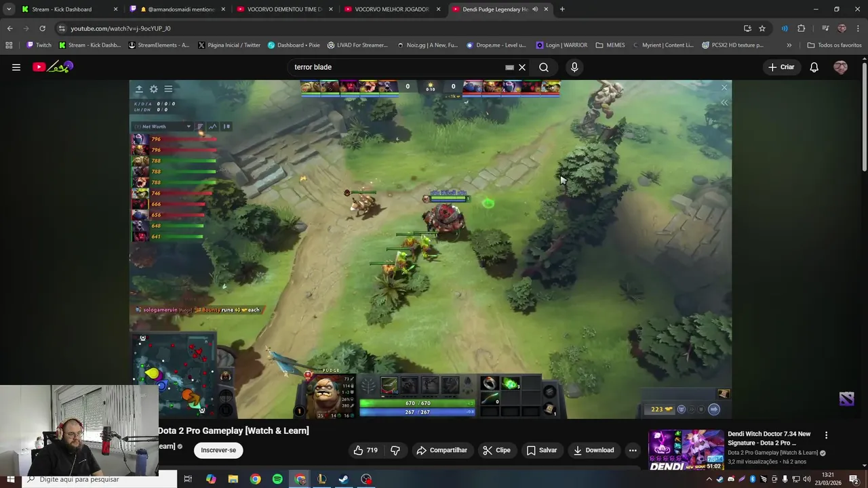Open the Dendi Witch Doctor recommended thumbnail
Image resolution: width=868 pixels, height=488 pixels.
pyautogui.click(x=686, y=450)
